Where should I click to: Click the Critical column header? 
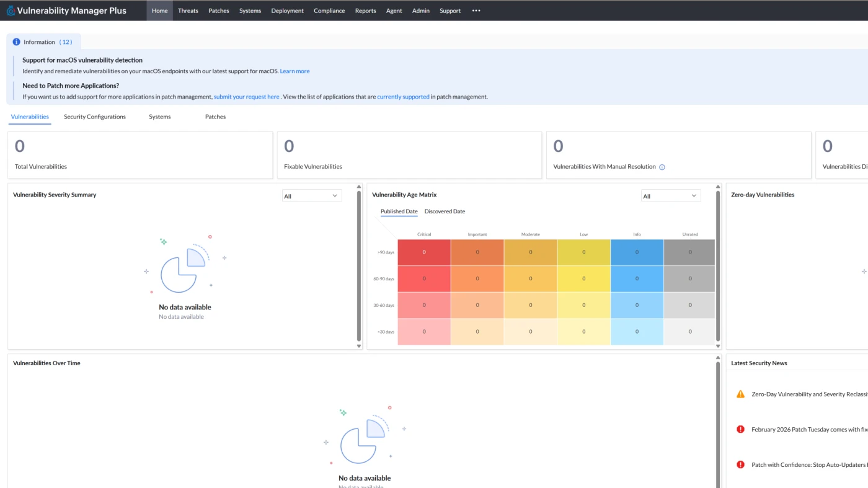pyautogui.click(x=424, y=234)
